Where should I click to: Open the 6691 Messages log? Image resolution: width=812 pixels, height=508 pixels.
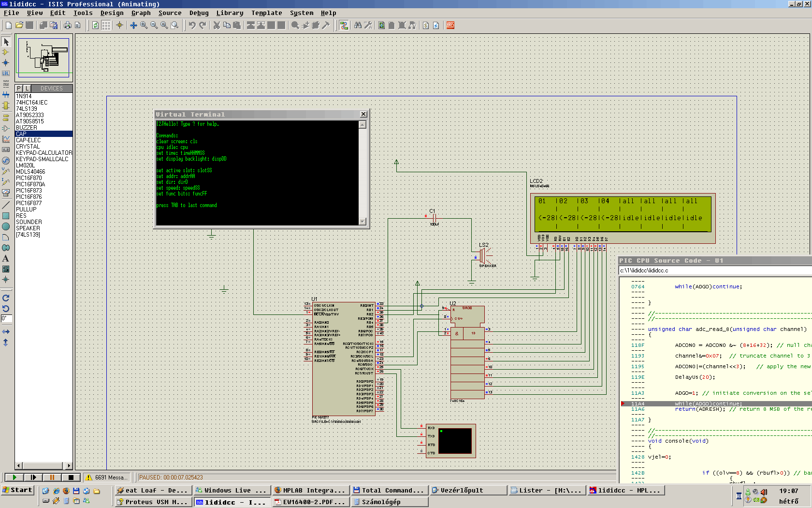pos(107,478)
